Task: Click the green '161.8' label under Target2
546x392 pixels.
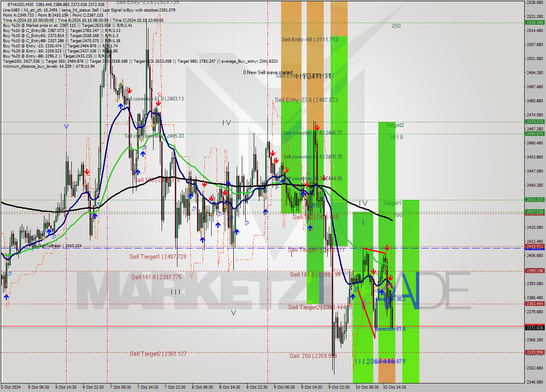Action: pos(396,137)
